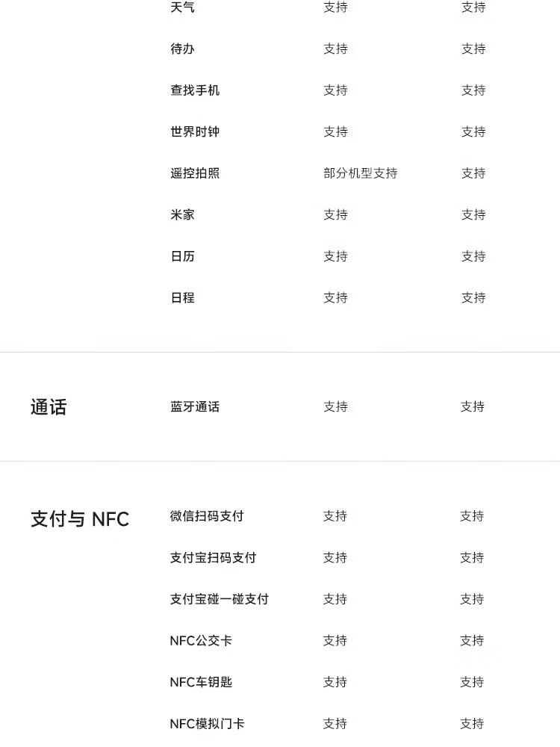The image size is (560, 747).
Task: Select the 米家 feature label
Action: [182, 215]
